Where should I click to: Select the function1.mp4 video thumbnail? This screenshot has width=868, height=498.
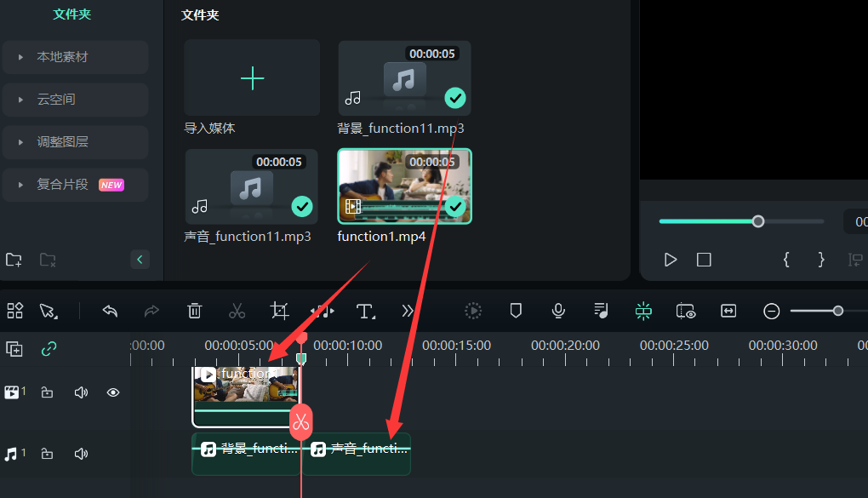click(x=405, y=186)
